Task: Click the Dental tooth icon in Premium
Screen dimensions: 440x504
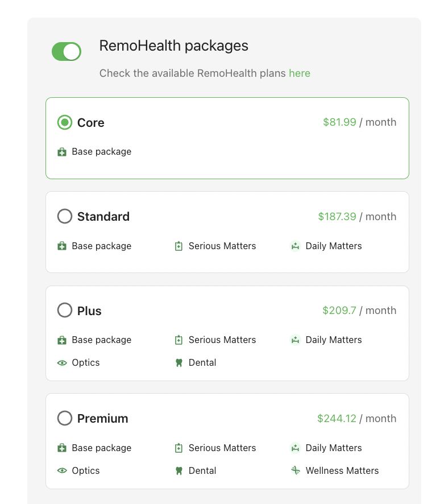Action: coord(179,471)
